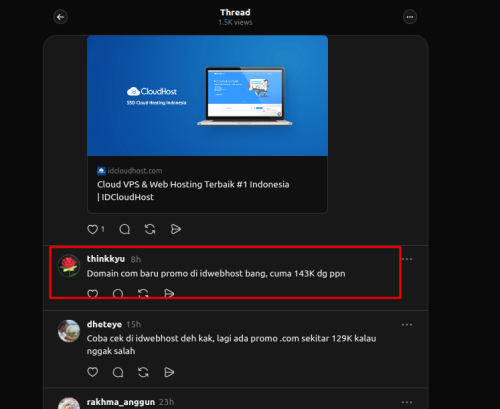Visit rakhma_anggun's profile via username
This screenshot has height=409, width=500.
121,402
